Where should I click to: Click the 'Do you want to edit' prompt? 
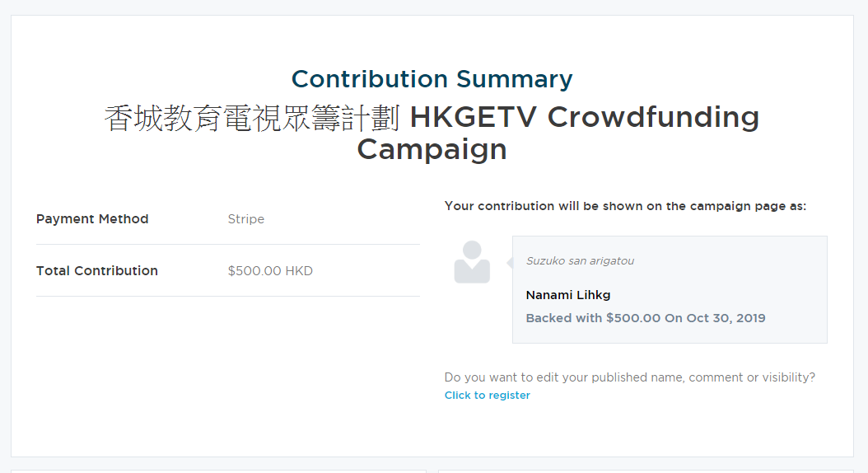tap(629, 377)
